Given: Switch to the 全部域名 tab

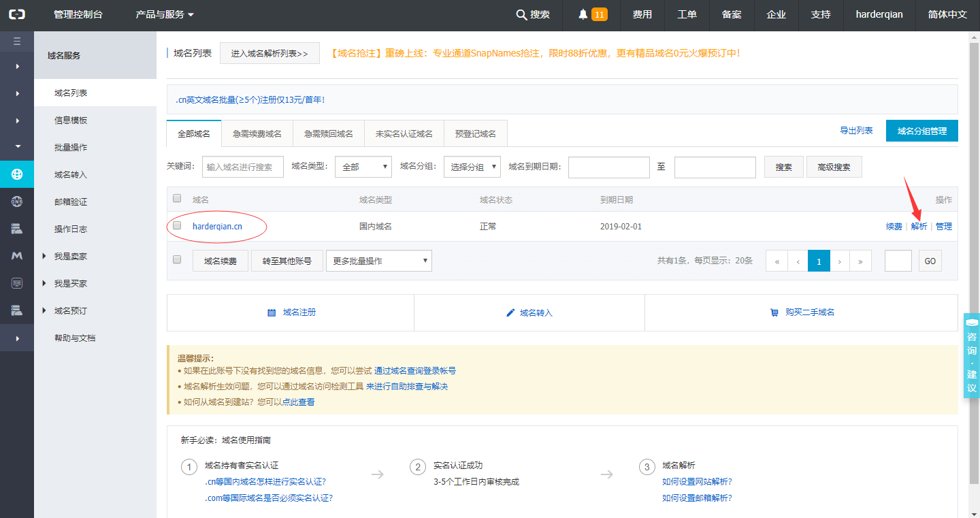Looking at the screenshot, I should coord(194,133).
